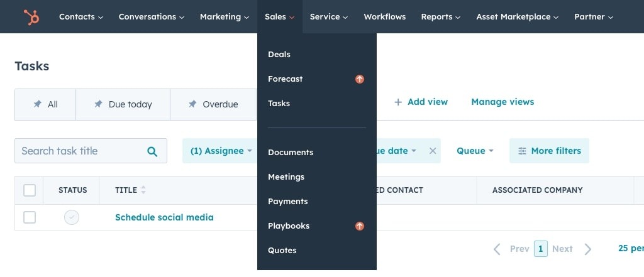Click the Next page link
The width and height of the screenshot is (644, 277).
pos(562,249)
